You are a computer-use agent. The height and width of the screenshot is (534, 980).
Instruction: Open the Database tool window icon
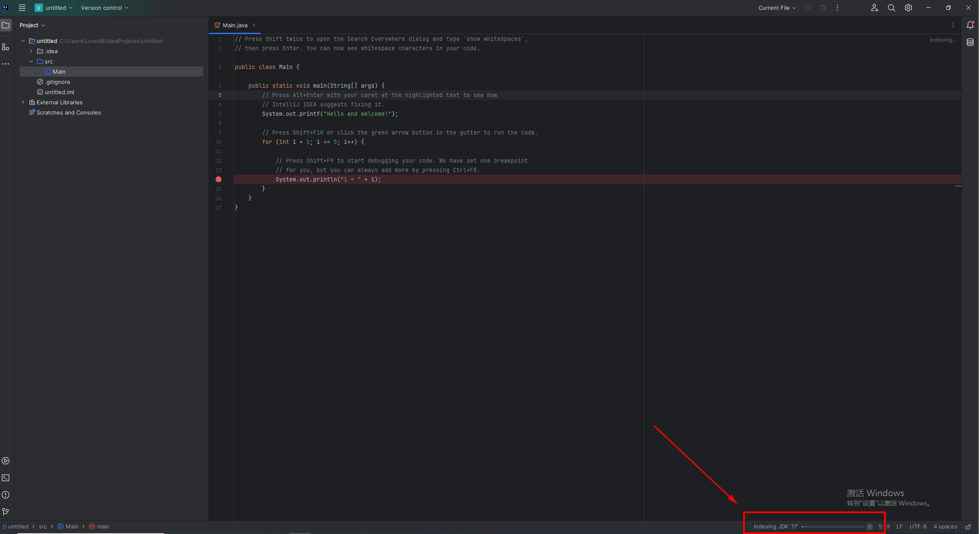(970, 42)
